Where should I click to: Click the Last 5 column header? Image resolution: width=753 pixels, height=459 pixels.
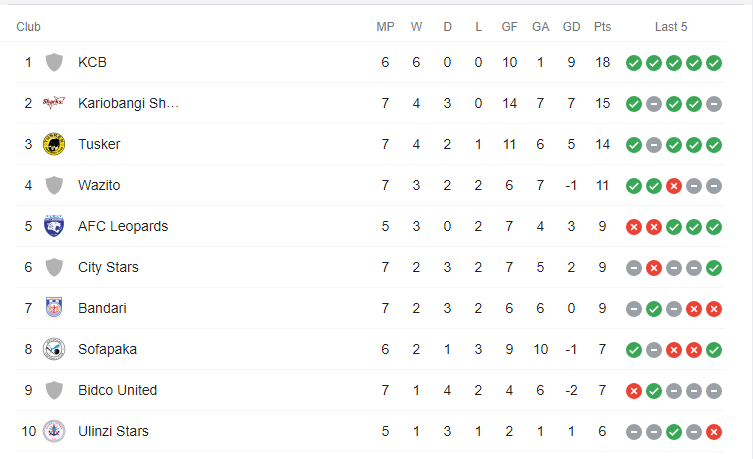coord(671,27)
